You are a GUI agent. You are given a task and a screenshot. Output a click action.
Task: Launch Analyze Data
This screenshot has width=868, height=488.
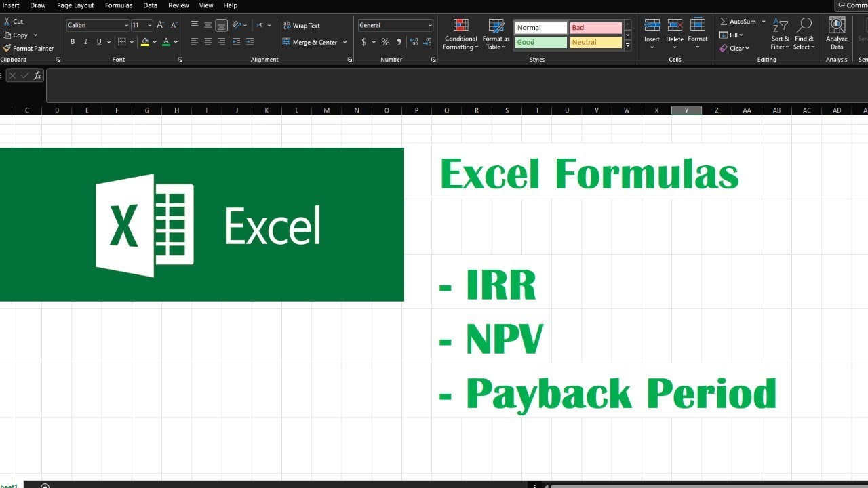[837, 34]
